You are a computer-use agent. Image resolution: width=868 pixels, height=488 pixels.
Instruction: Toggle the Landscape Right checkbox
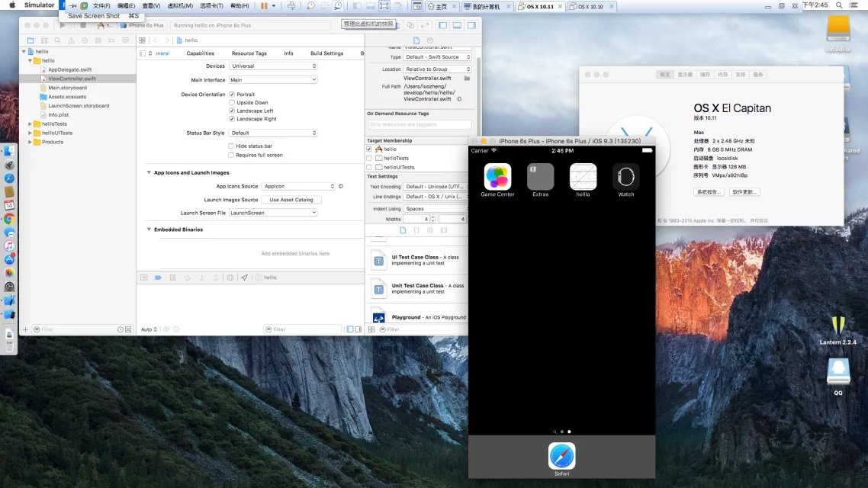point(232,119)
